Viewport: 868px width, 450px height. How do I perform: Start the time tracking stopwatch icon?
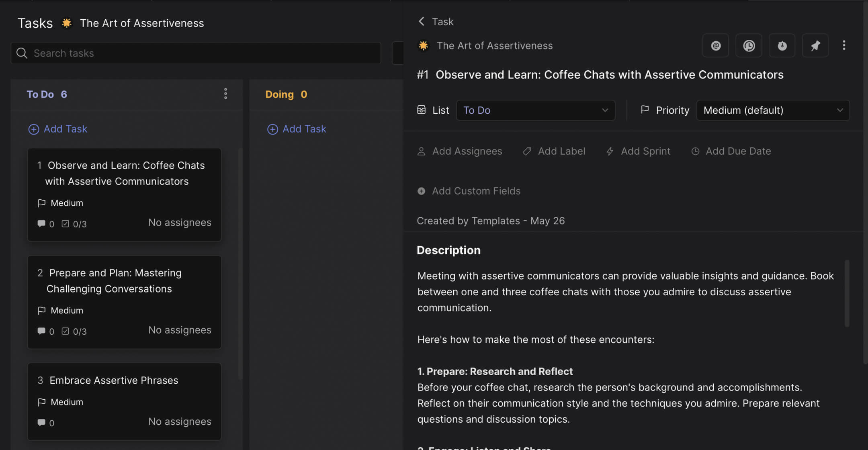tap(782, 45)
